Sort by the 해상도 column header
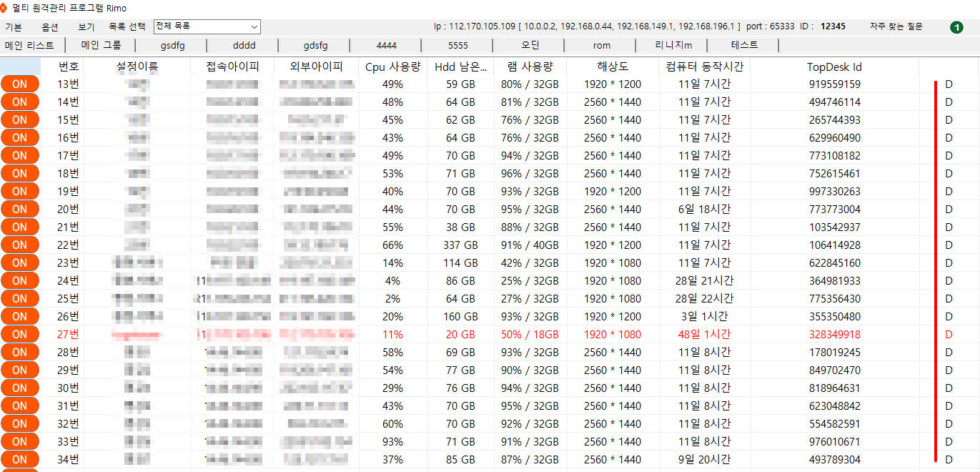980x472 pixels. tap(613, 67)
